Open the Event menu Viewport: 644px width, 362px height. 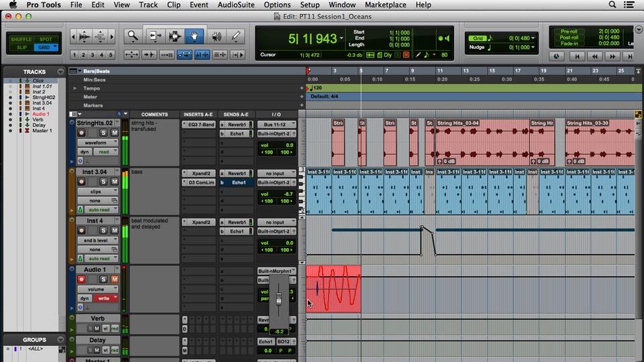[199, 5]
